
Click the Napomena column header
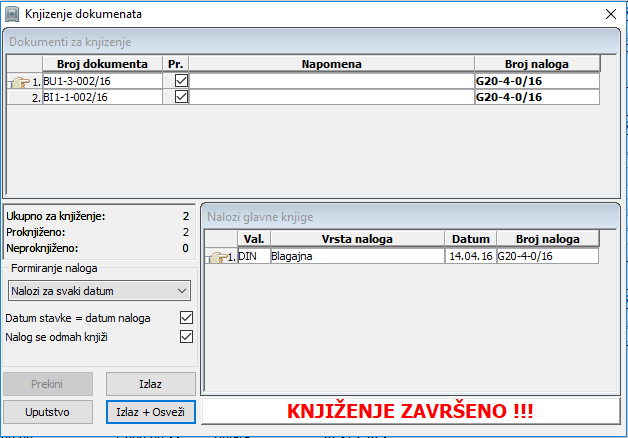(332, 64)
